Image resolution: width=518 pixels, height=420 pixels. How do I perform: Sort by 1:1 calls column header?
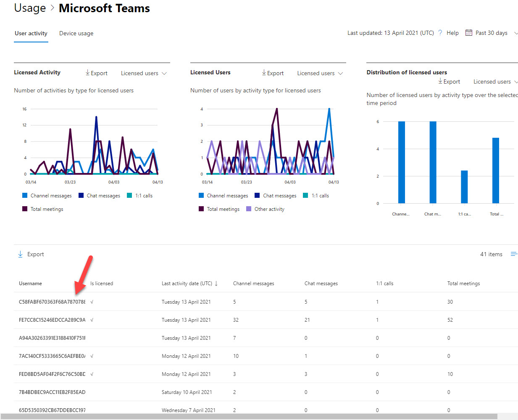click(x=385, y=283)
